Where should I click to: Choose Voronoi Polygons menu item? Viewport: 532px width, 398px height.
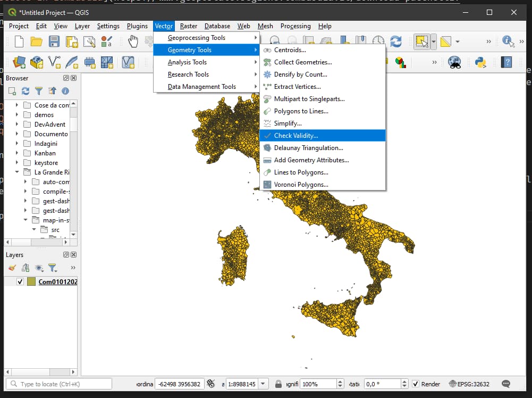click(323, 185)
